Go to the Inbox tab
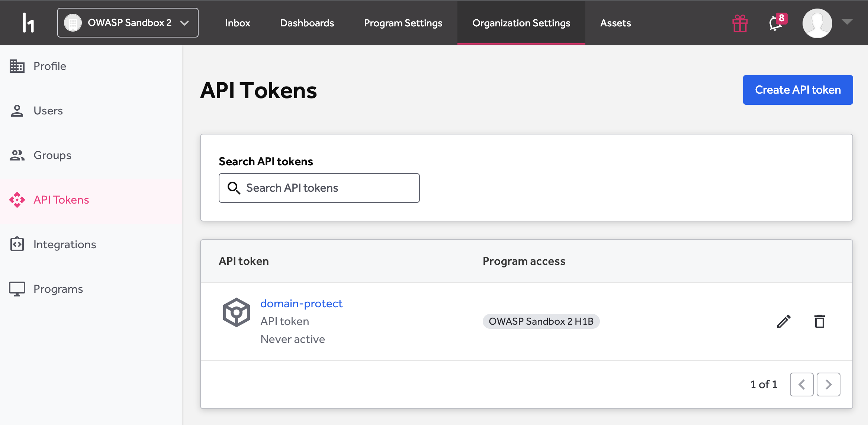Image resolution: width=868 pixels, height=425 pixels. pyautogui.click(x=238, y=23)
